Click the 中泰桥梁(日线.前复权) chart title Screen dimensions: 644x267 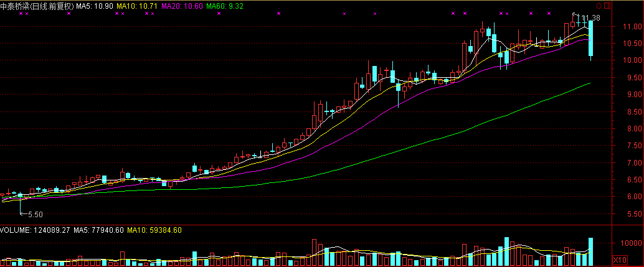(x=37, y=6)
